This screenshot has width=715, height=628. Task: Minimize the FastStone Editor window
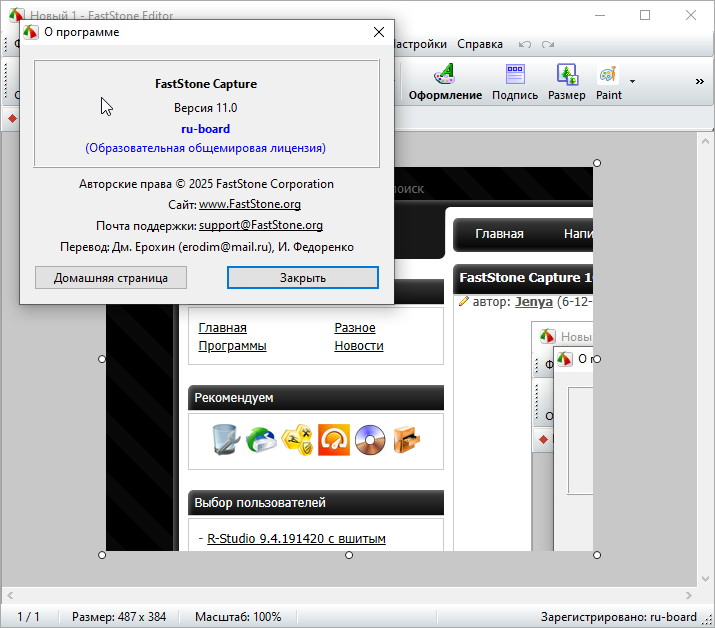[x=600, y=15]
